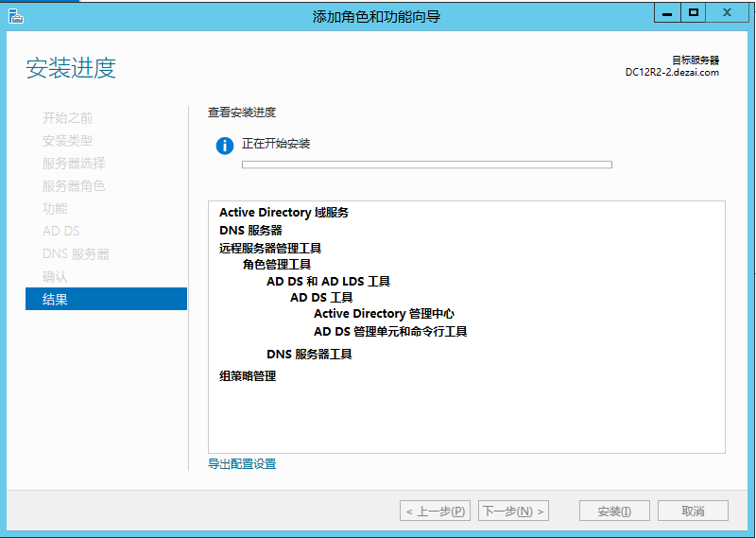Close the wizard window
The width and height of the screenshot is (756, 538).
[x=727, y=13]
